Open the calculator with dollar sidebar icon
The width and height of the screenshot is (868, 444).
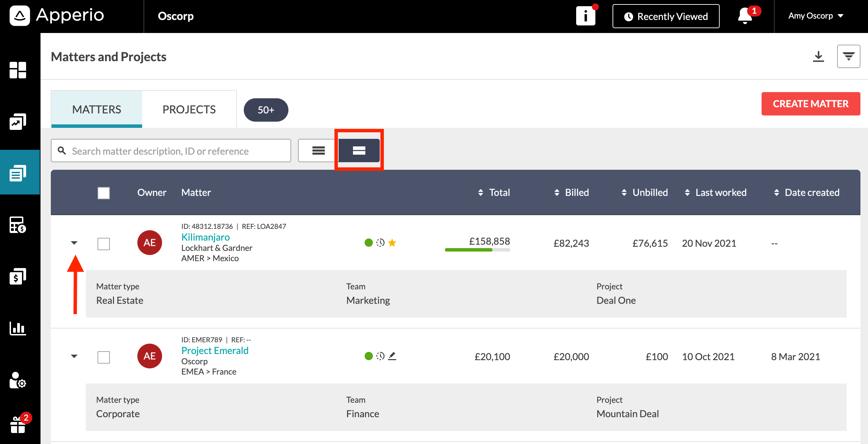point(18,225)
